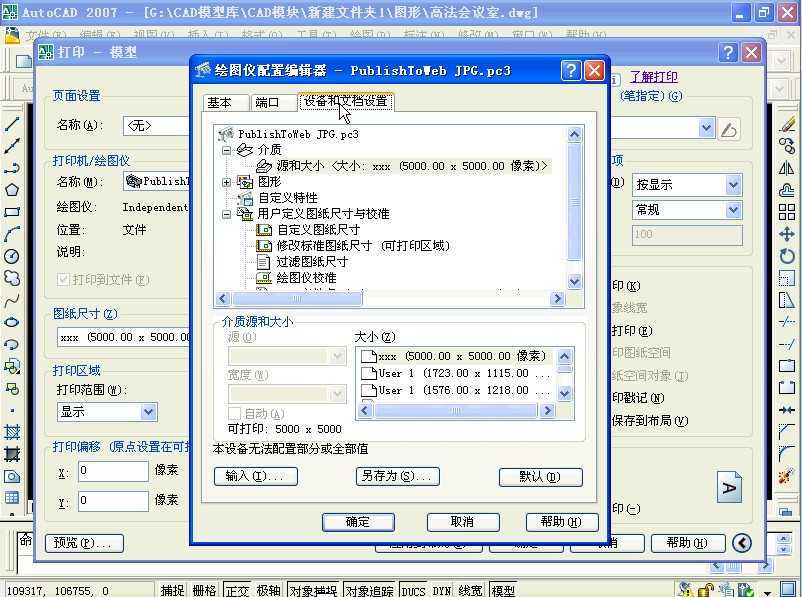Select the Array modify tool
Image resolution: width=802 pixels, height=597 pixels.
pyautogui.click(x=787, y=212)
